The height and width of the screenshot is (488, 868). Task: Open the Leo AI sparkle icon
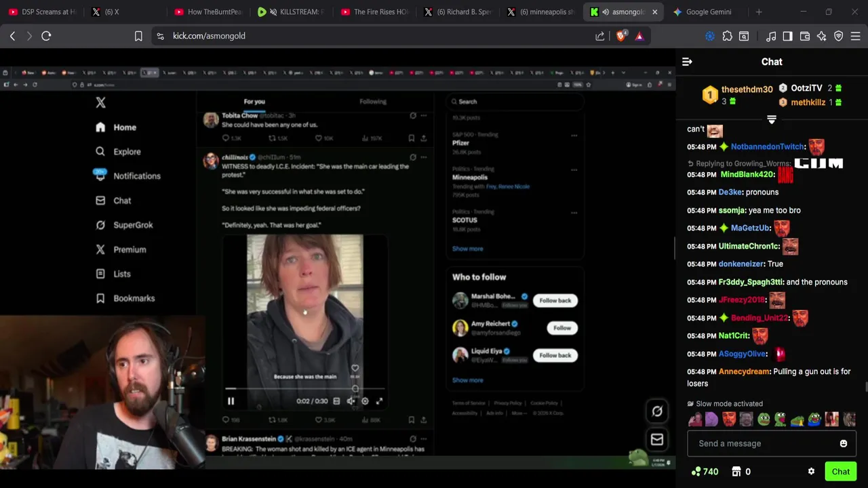click(821, 36)
